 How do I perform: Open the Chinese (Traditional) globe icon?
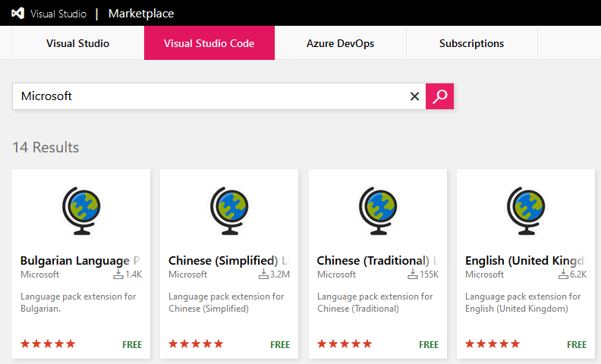378,210
